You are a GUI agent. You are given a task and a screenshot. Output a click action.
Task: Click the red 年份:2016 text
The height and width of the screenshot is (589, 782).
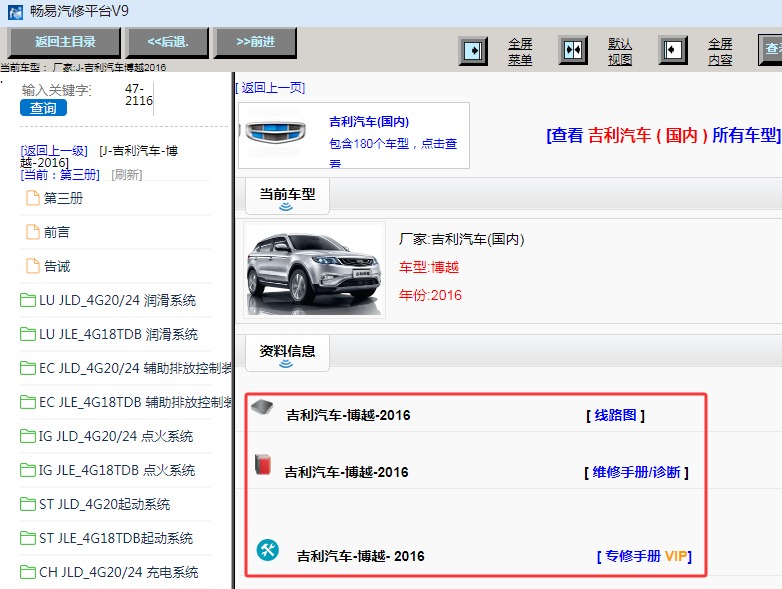[430, 295]
